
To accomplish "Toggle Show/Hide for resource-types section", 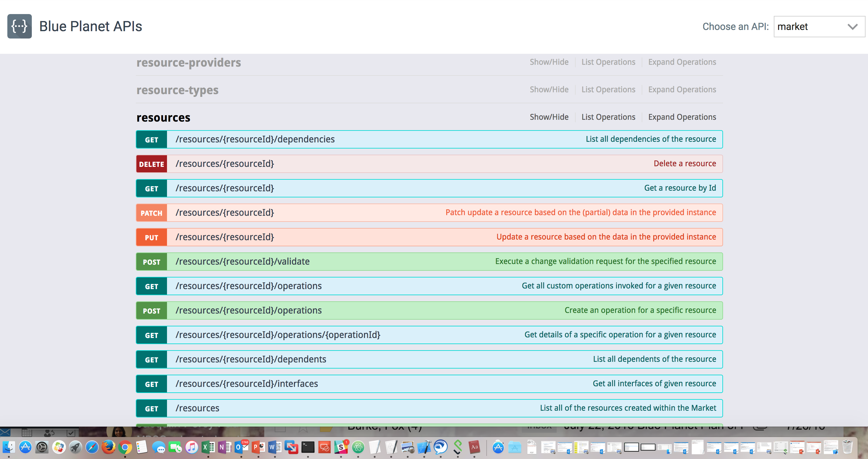I will (549, 90).
